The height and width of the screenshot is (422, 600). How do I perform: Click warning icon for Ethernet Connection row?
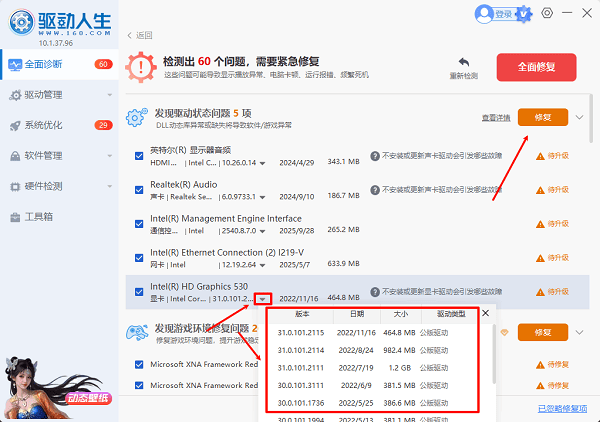tap(540, 258)
